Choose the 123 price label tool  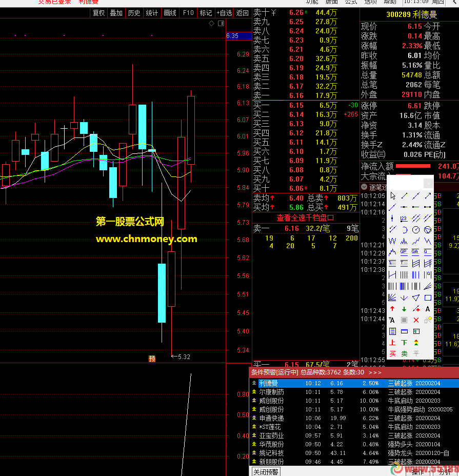pyautogui.click(x=404, y=219)
